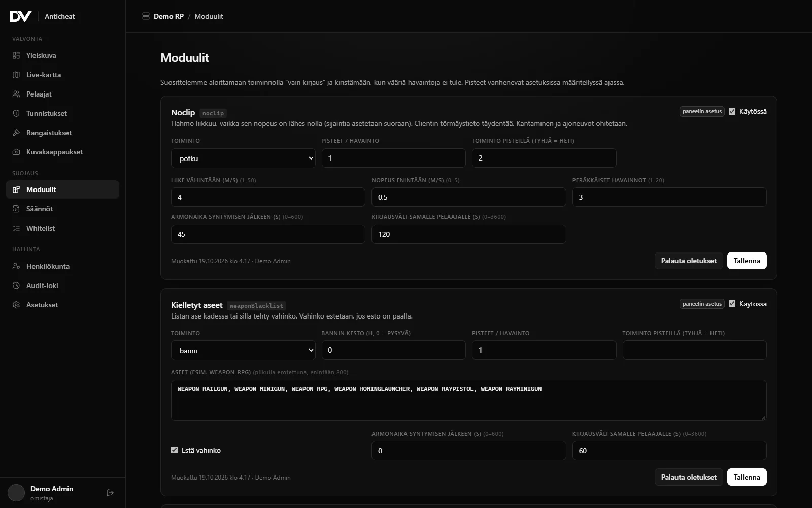
Task: Focus the Noclip Pisteet / havainto field
Action: pos(393,158)
